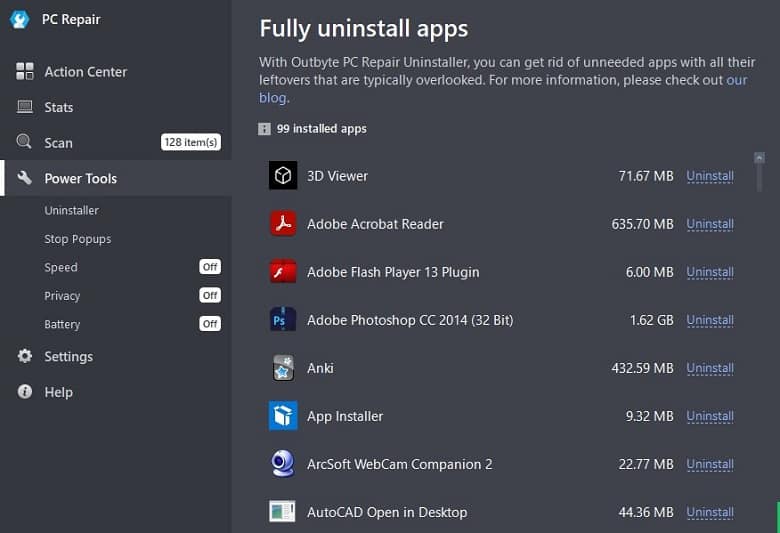Uninstall 3D Viewer
The image size is (780, 533).
click(710, 176)
